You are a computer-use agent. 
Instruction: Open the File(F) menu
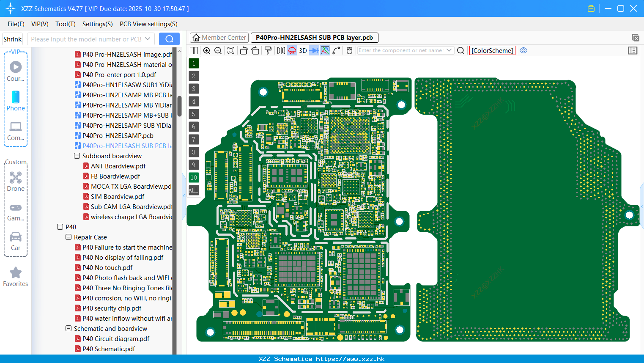(x=16, y=24)
